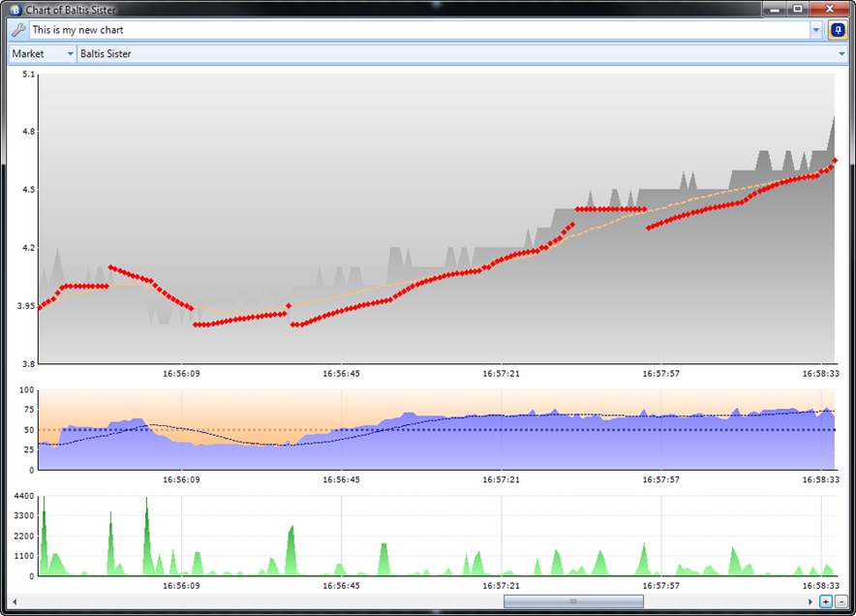The height and width of the screenshot is (616, 856).
Task: Click the 25 label on middle chart axis
Action: tap(29, 450)
